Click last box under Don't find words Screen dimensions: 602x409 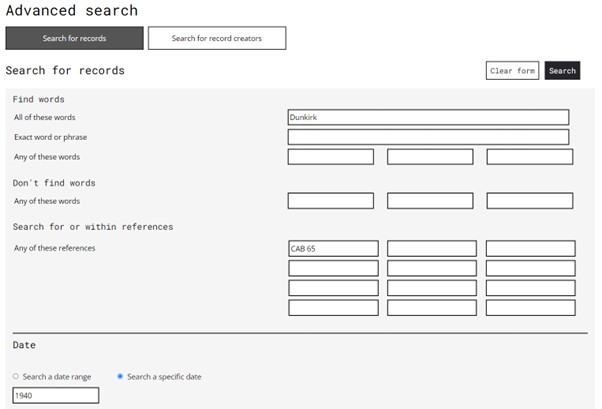click(530, 201)
